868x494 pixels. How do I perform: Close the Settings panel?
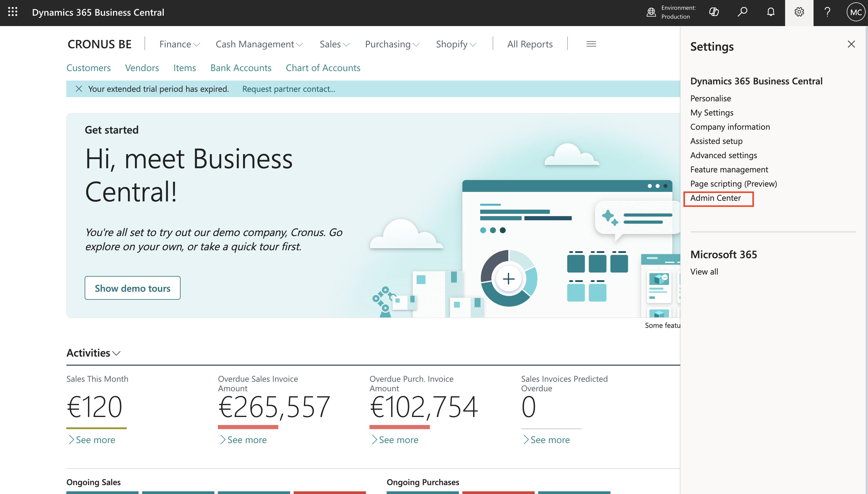[x=851, y=44]
